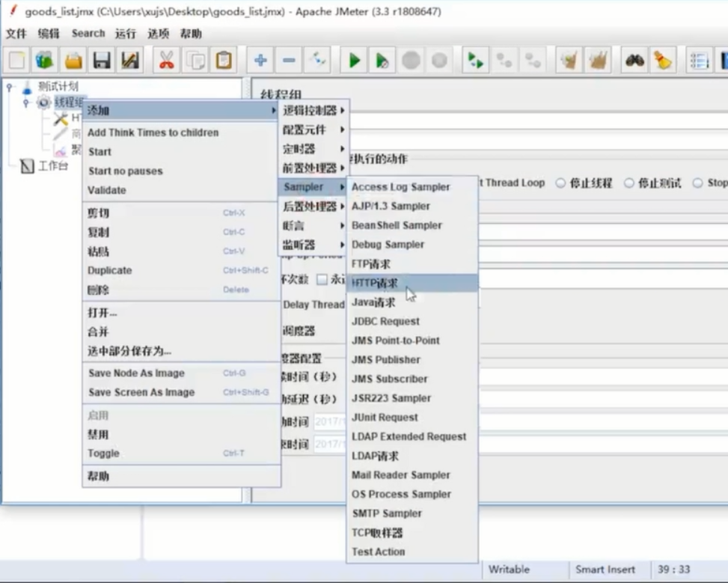This screenshot has width=728, height=583.
Task: Click the Save (floppy disk) toolbar icon
Action: click(x=102, y=61)
